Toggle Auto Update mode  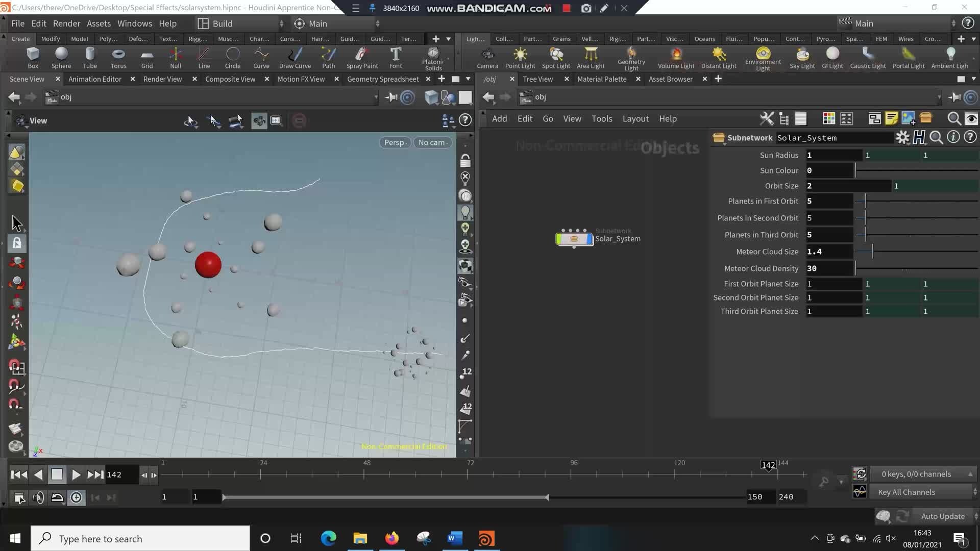[x=942, y=516]
